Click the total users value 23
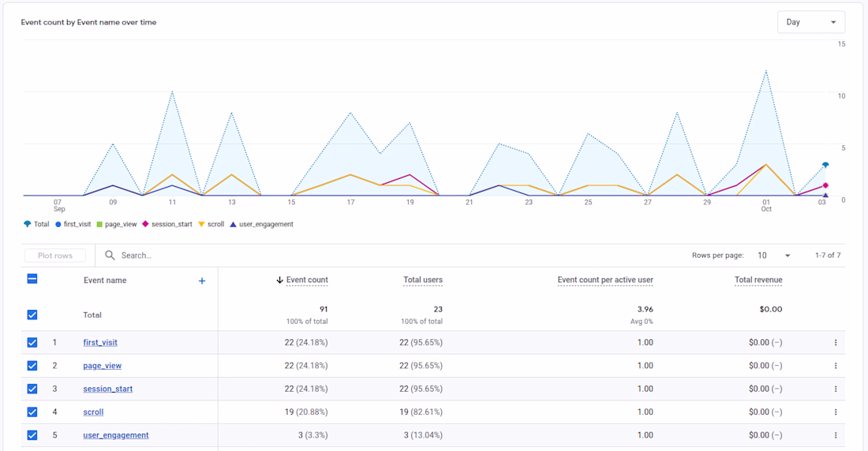 [x=438, y=309]
